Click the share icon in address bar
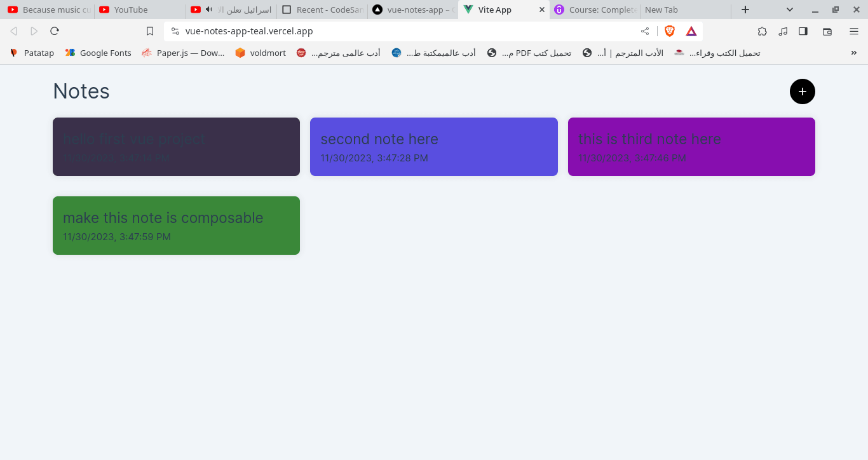 645,31
